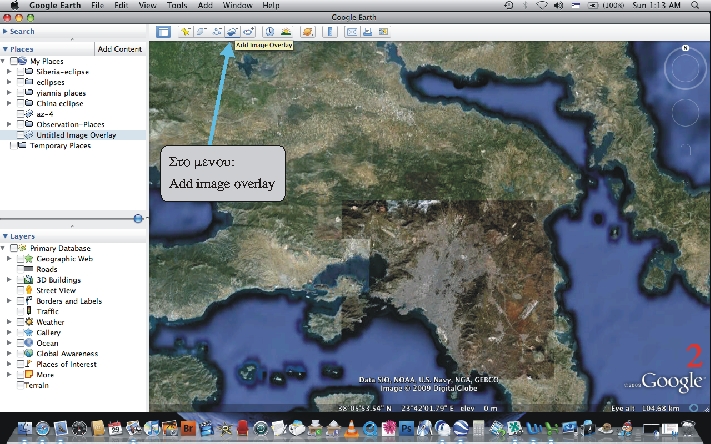Collapse the Layers panel triangle
This screenshot has width=711, height=444.
click(5, 236)
